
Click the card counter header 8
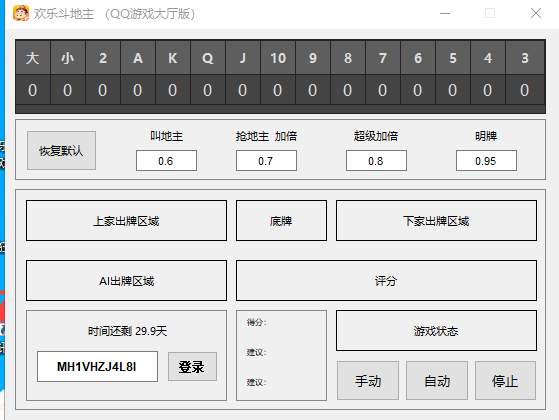(348, 58)
